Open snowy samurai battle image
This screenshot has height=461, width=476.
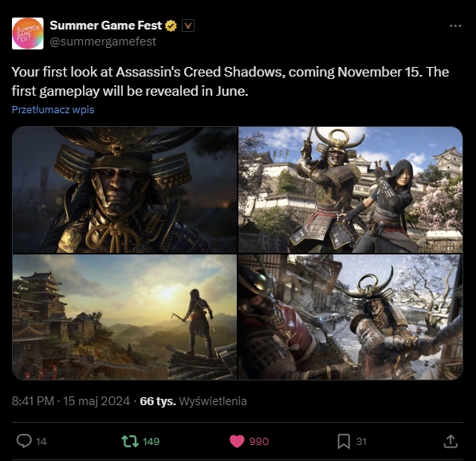[x=351, y=317]
